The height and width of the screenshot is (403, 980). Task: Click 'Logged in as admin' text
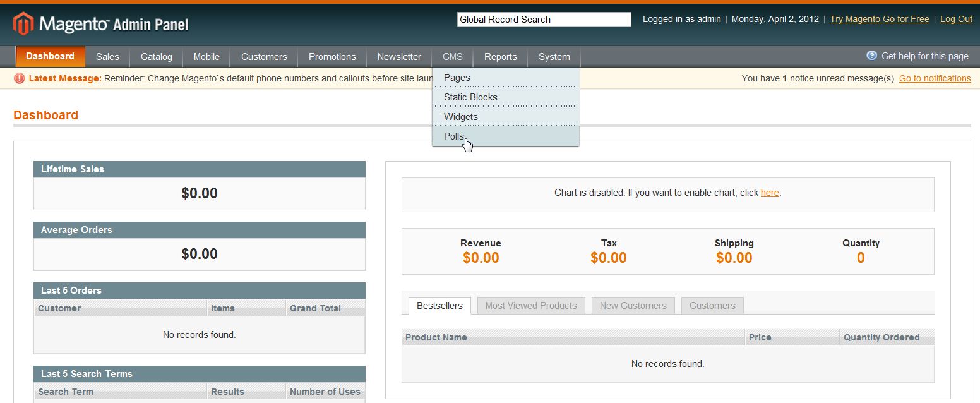(x=682, y=19)
